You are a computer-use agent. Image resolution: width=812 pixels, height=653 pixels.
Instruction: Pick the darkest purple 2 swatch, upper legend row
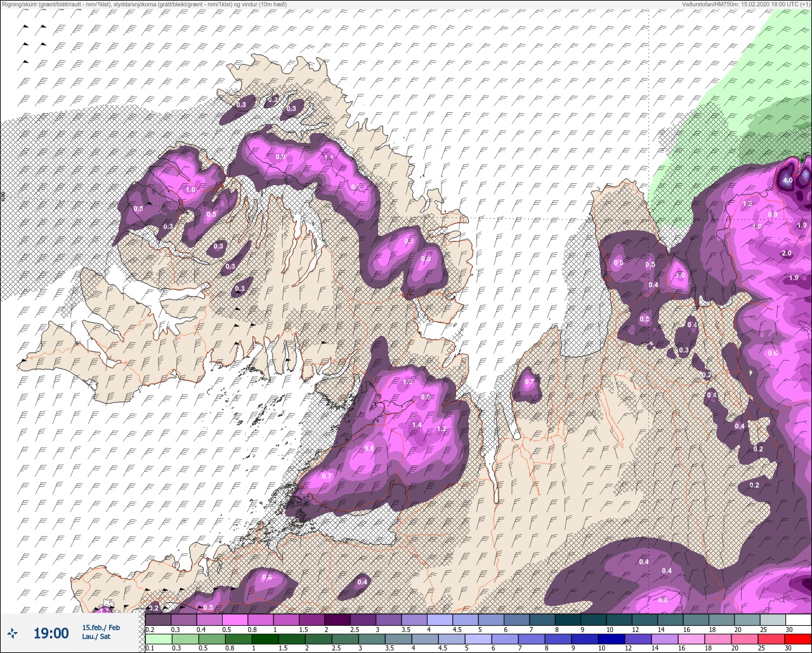tap(337, 619)
